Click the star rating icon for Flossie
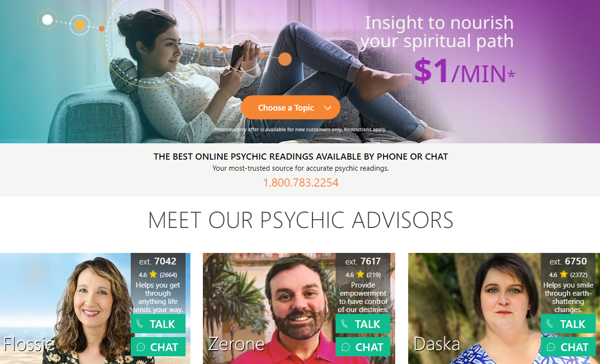 coord(153,275)
